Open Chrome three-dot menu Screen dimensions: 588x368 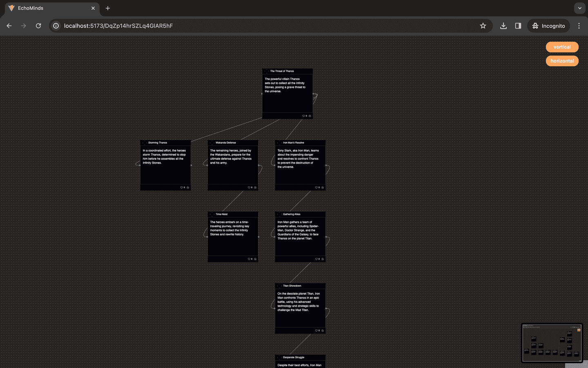click(579, 26)
